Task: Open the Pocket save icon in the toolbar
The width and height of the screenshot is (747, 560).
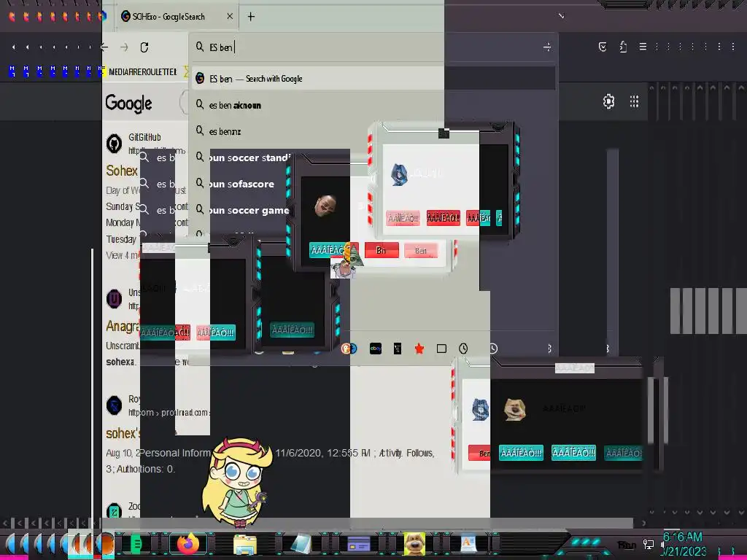Action: [x=603, y=47]
